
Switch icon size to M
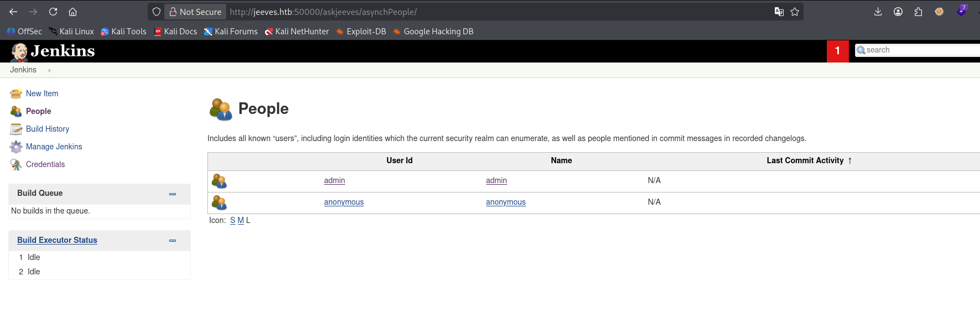(241, 220)
